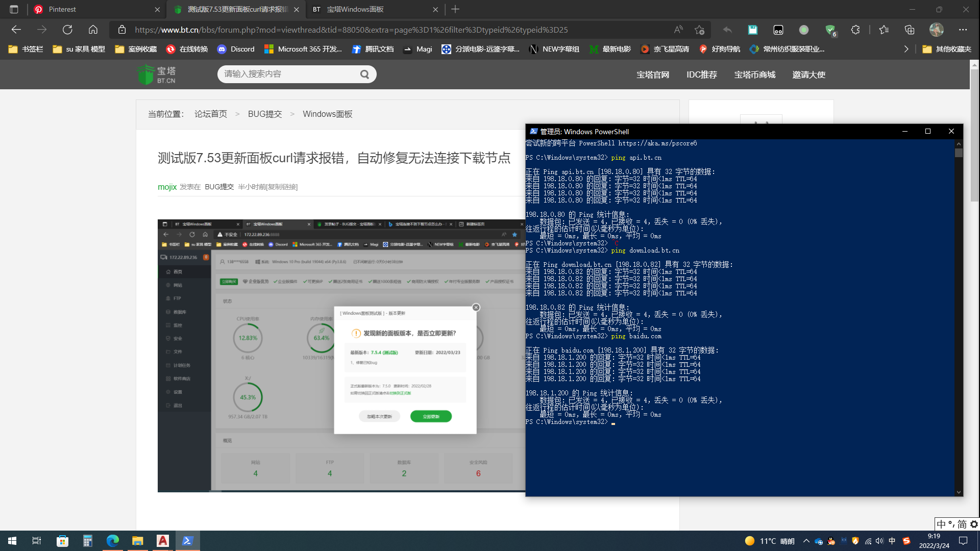Image resolution: width=980 pixels, height=551 pixels.
Task: Close the 宝塔Windows面板 tab
Action: 435,9
